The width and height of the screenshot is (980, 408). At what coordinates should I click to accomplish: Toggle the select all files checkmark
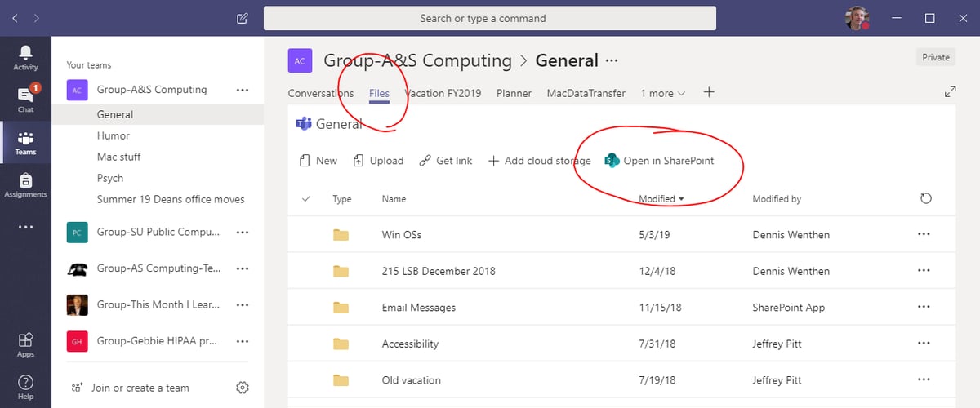[x=306, y=198]
